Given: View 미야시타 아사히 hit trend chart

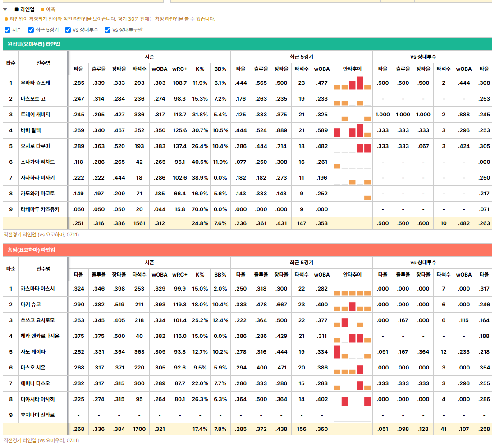Looking at the screenshot, I should click(352, 399).
